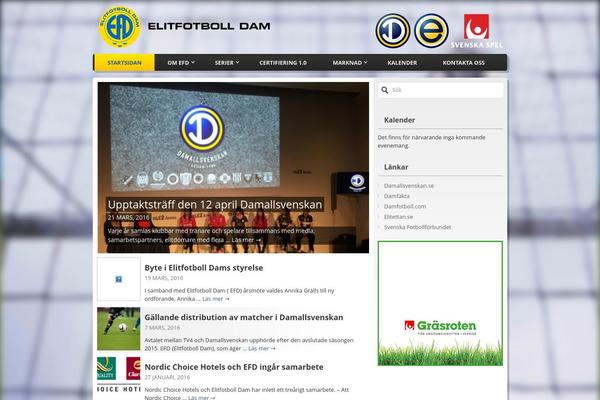600x400 pixels.
Task: Open the Damallsvenskan D logo link
Action: (393, 31)
